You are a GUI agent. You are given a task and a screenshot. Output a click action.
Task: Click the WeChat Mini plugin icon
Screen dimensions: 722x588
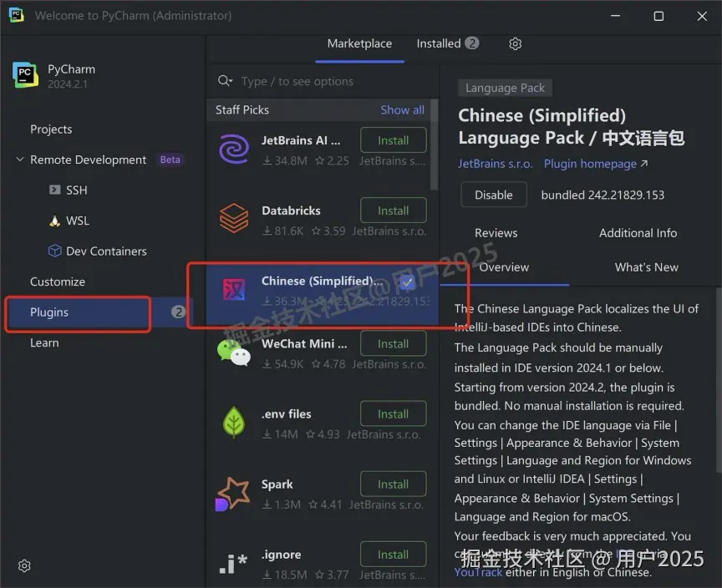coord(234,353)
